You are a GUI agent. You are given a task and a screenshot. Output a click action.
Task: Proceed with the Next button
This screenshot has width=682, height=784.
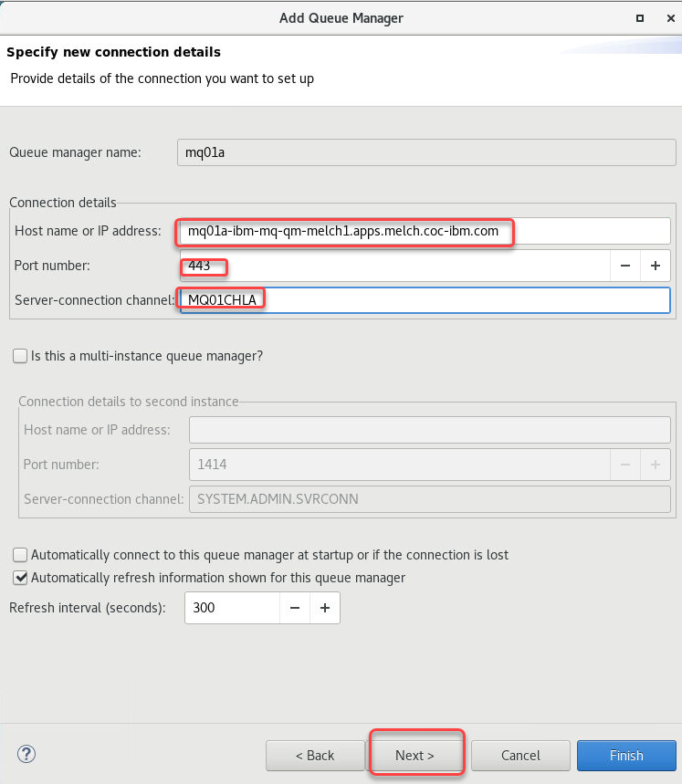(x=414, y=756)
